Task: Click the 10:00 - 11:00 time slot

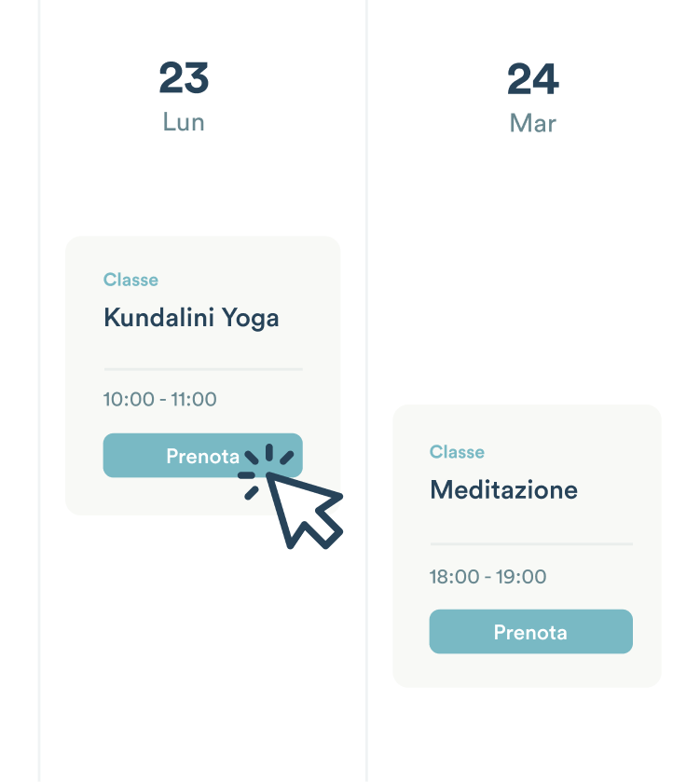Action: (159, 399)
